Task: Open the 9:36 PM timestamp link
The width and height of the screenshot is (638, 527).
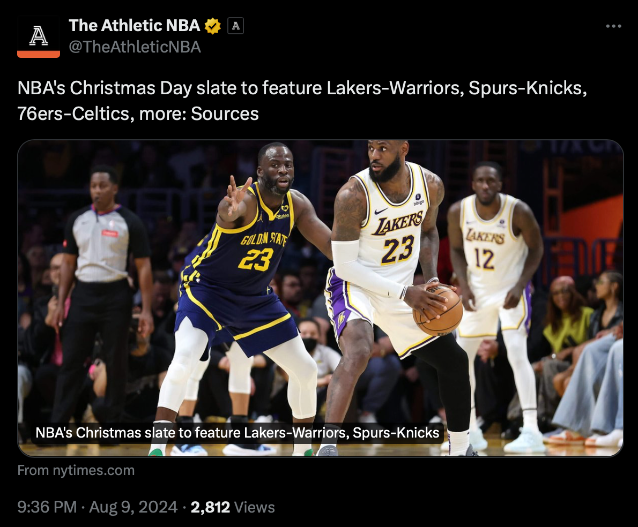Action: tap(47, 507)
